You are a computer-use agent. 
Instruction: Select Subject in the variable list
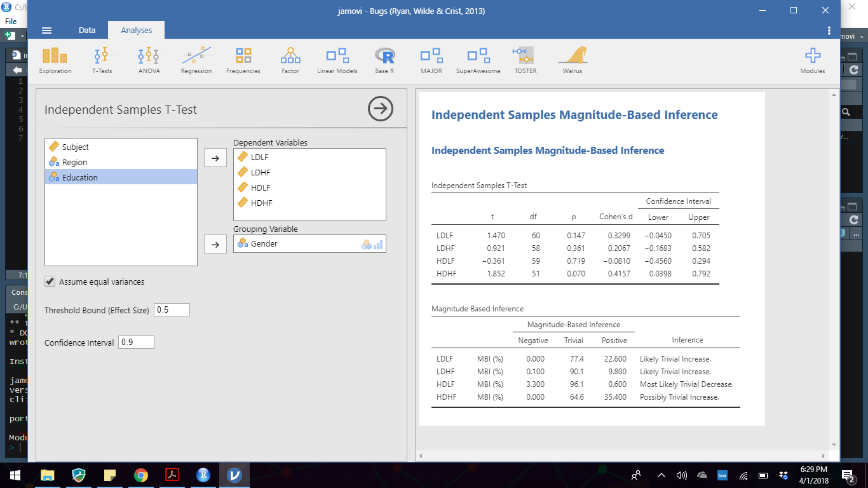tap(121, 147)
